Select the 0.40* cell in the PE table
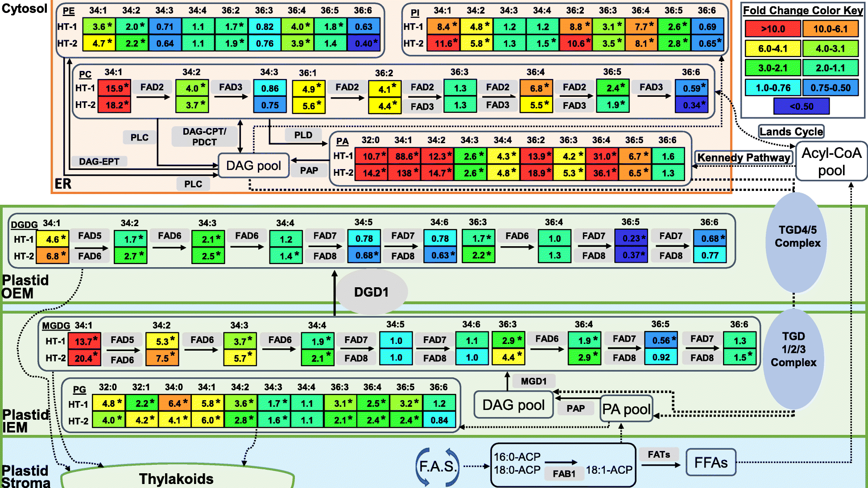This screenshot has height=488, width=868. coord(364,43)
